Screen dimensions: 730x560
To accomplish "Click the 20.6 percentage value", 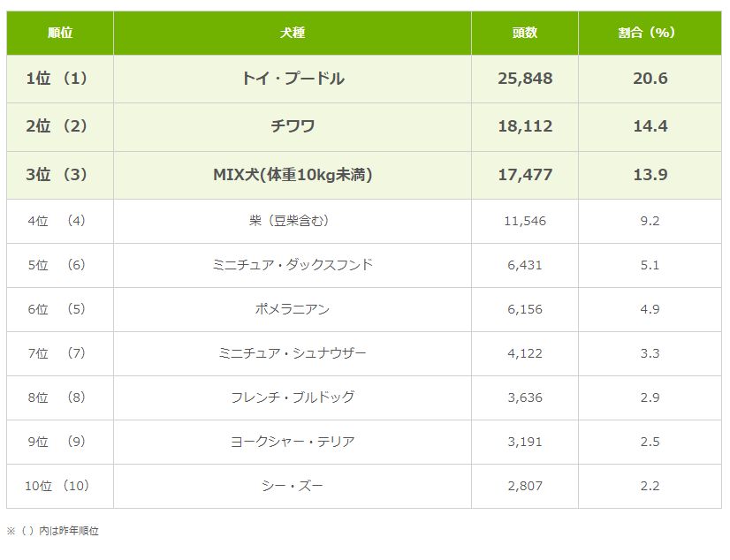I will point(650,79).
